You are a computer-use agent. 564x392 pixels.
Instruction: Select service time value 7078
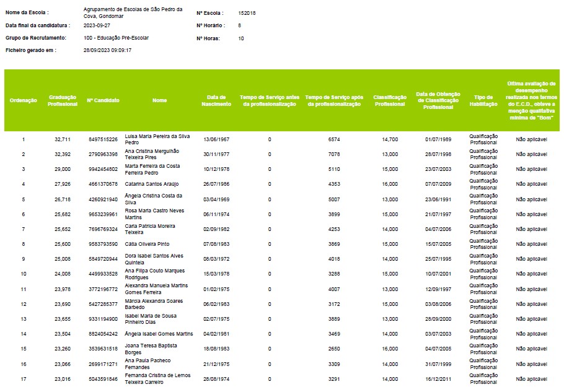pyautogui.click(x=334, y=154)
